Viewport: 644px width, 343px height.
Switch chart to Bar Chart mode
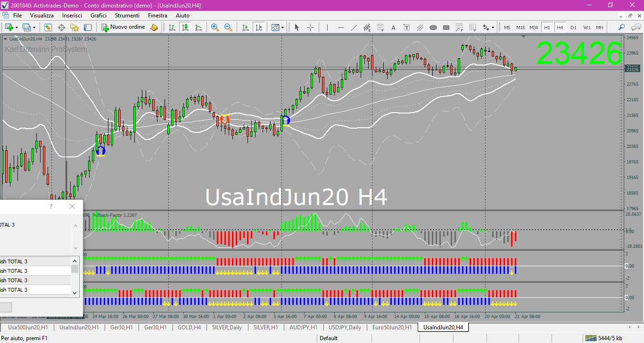pos(172,27)
